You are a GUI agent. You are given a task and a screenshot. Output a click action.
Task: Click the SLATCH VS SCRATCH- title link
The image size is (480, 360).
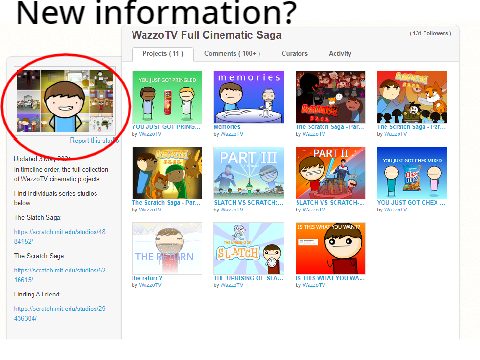coord(330,203)
